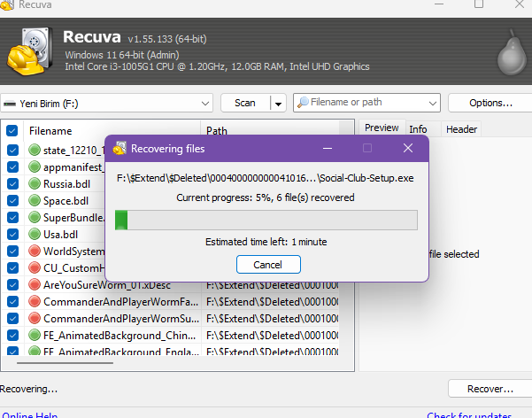Viewport: 532px width, 418px height.
Task: Click the Recovering files dialog title icon
Action: (x=120, y=148)
